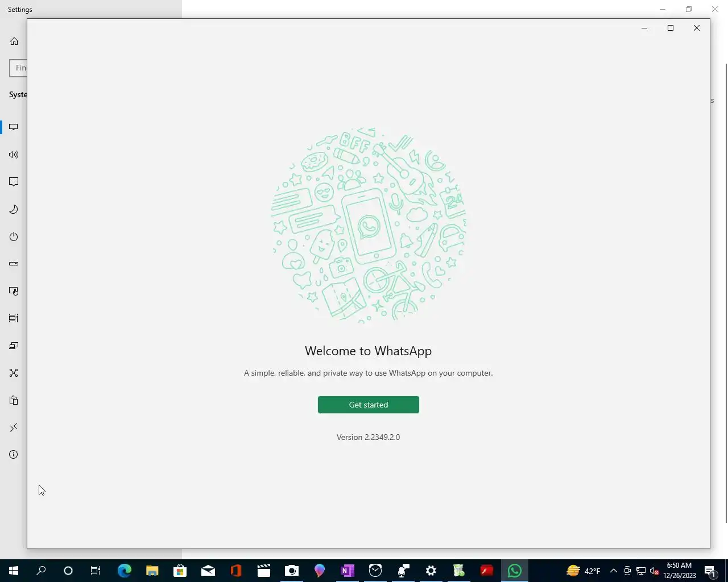Open Microsoft Store from taskbar

(180, 571)
